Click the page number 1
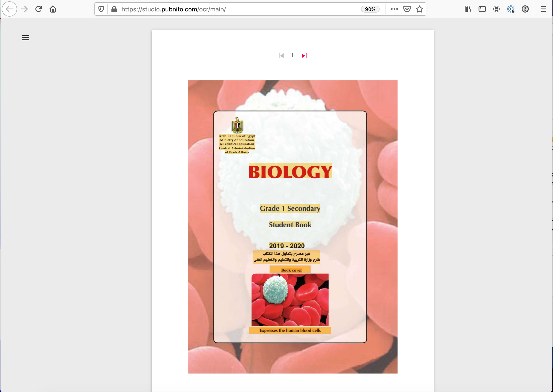Viewport: 553px width, 392px height. click(292, 56)
